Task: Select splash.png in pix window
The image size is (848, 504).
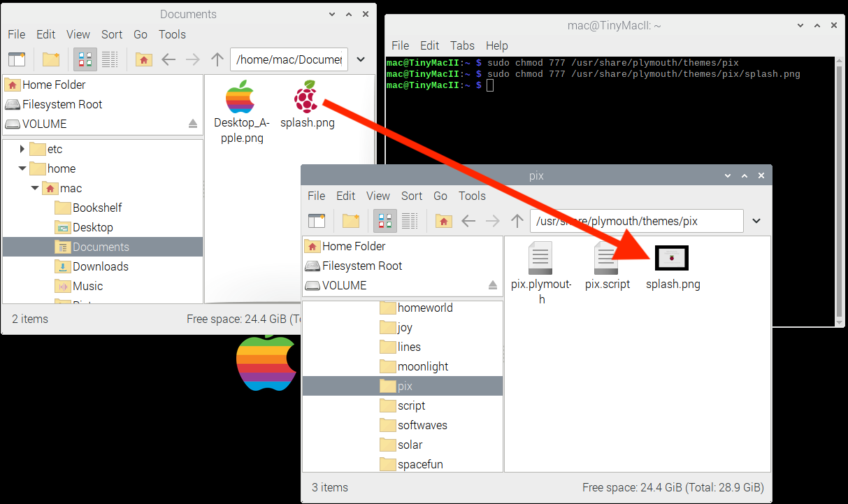Action: 673,268
